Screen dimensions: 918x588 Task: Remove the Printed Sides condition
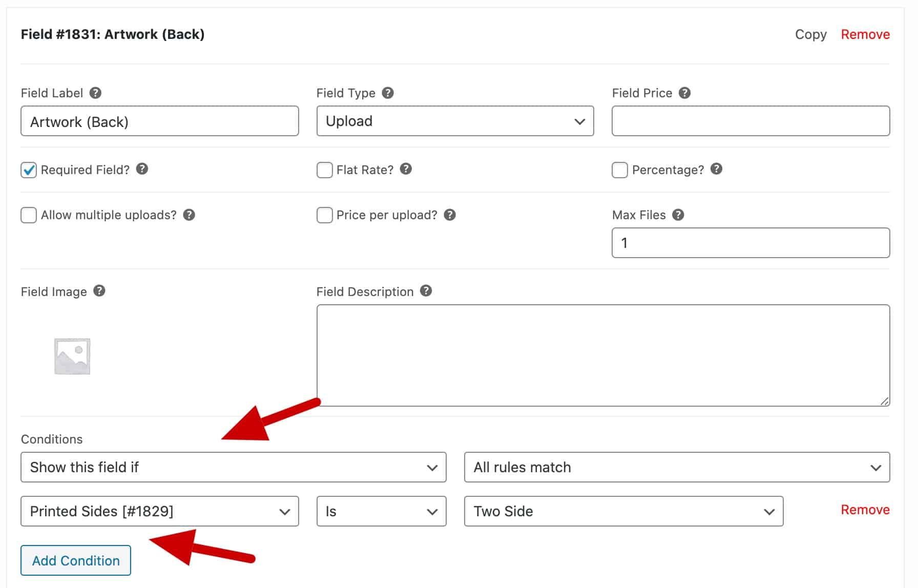pos(865,510)
